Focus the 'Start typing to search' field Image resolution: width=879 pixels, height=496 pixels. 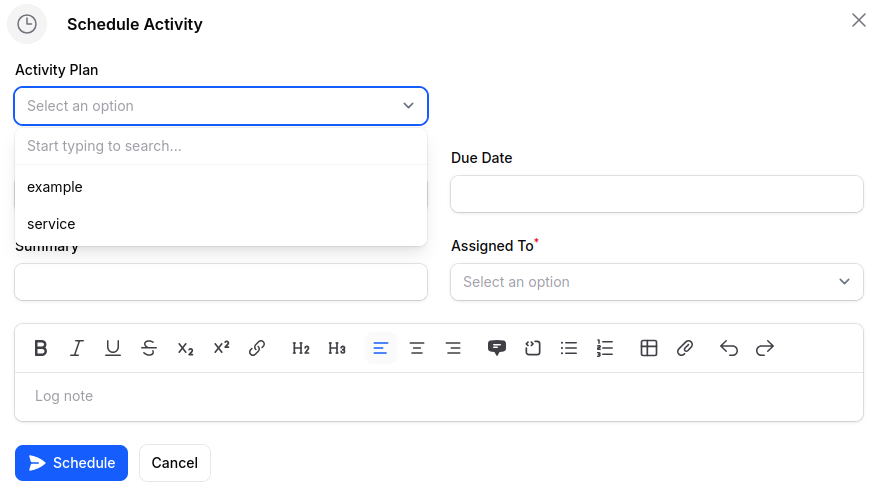point(221,146)
